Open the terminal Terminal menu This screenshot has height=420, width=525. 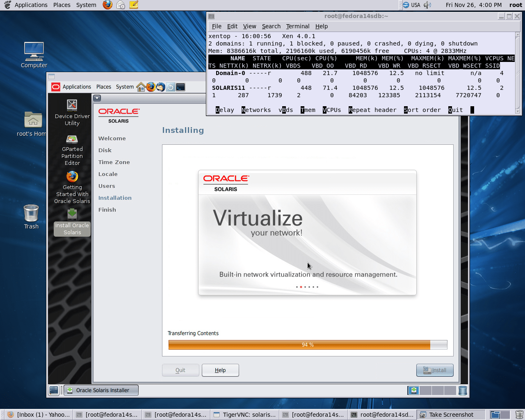click(298, 26)
